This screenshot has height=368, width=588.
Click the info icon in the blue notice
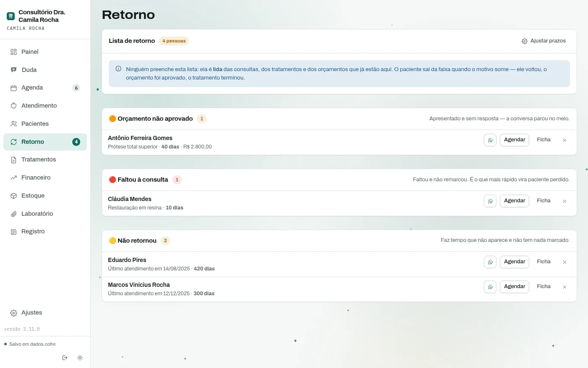118,69
